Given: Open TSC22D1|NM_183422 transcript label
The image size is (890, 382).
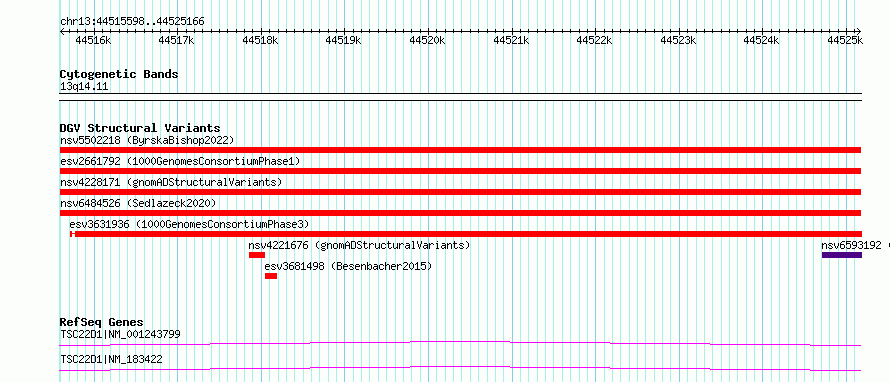Looking at the screenshot, I should coord(111,359).
